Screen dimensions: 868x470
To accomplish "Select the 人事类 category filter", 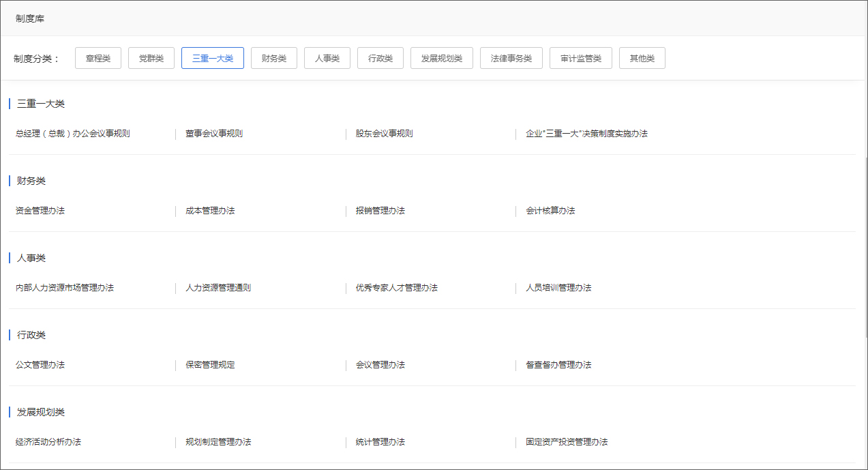I will (x=327, y=58).
